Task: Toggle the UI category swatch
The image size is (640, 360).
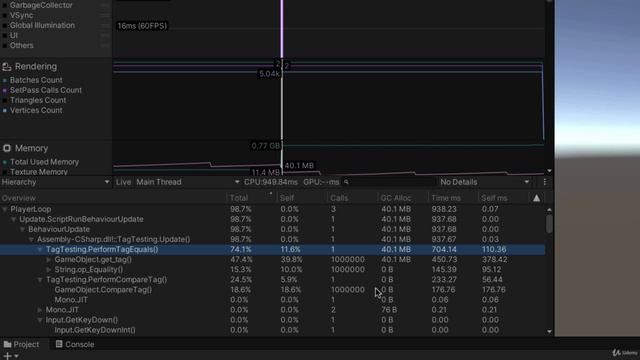Action: pos(4,36)
